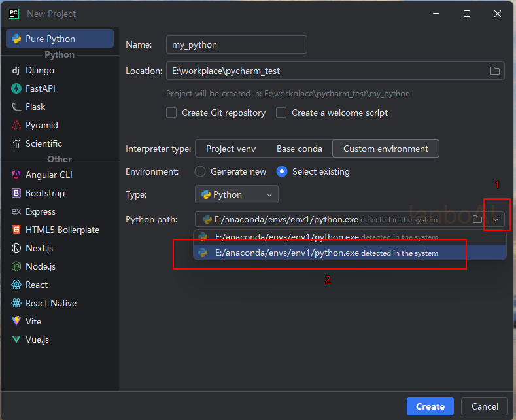The height and width of the screenshot is (420, 516).
Task: Choose highlighted env1 python.exe dropdown entry
Action: coord(349,253)
